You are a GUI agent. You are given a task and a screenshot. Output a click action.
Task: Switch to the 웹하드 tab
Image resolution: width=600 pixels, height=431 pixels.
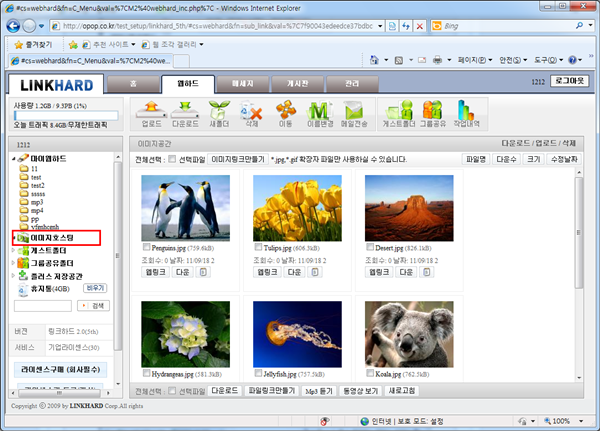pyautogui.click(x=188, y=84)
